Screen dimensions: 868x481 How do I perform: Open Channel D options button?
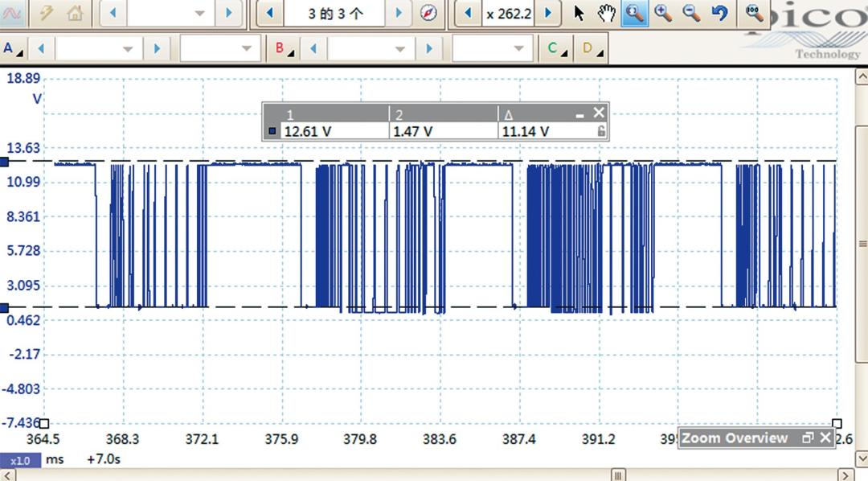[592, 49]
